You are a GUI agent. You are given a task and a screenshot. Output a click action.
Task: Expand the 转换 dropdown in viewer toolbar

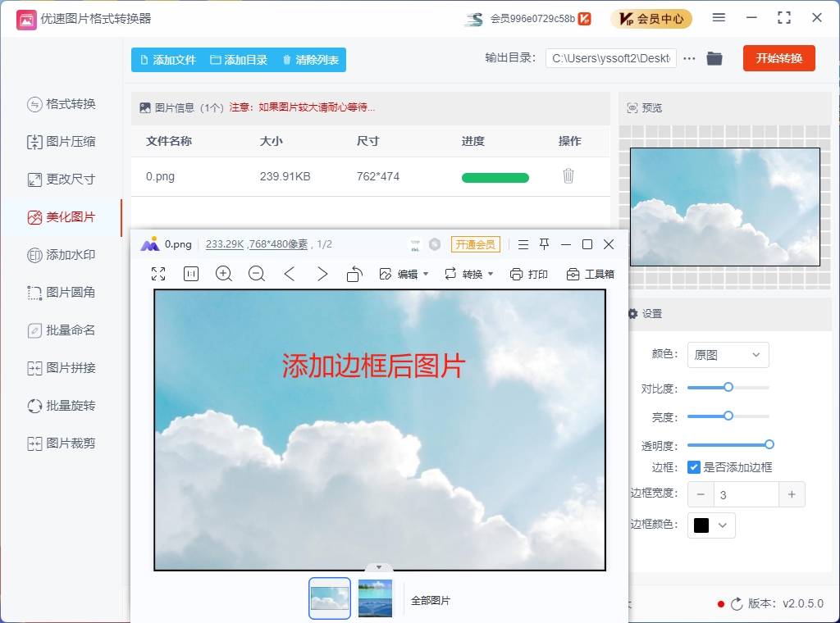point(468,275)
